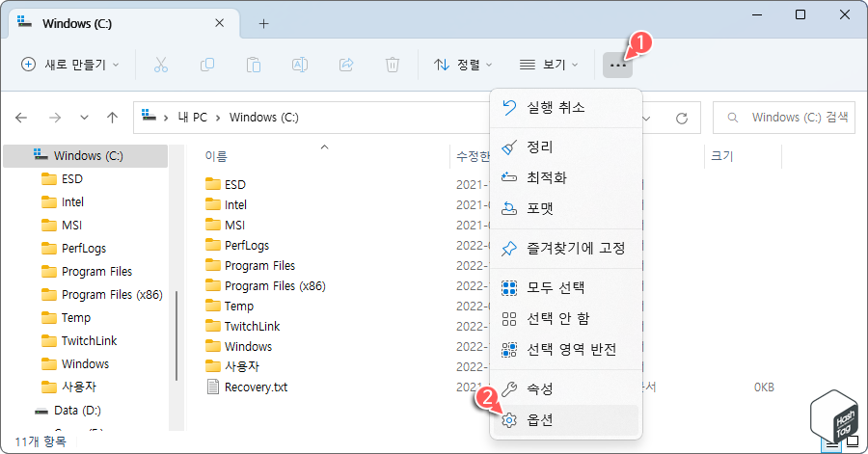Viewport: 868px width, 454px height.
Task: Click the Windows (C:) search box
Action: (784, 118)
